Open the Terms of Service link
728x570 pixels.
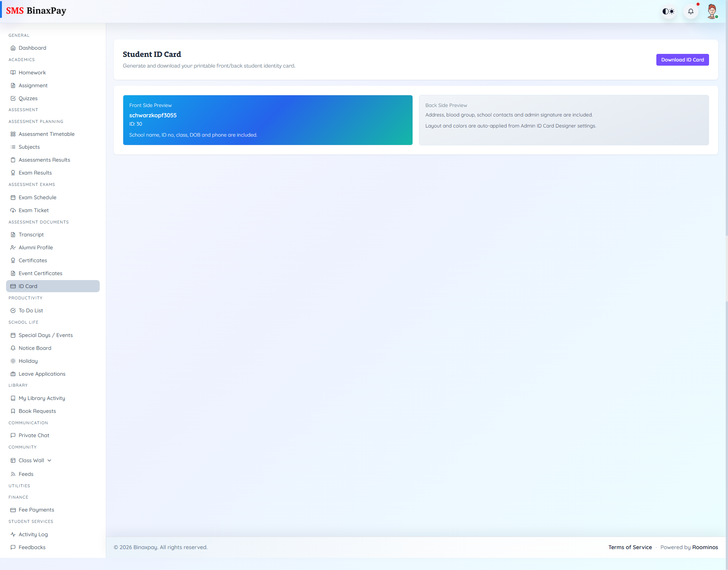pos(630,547)
